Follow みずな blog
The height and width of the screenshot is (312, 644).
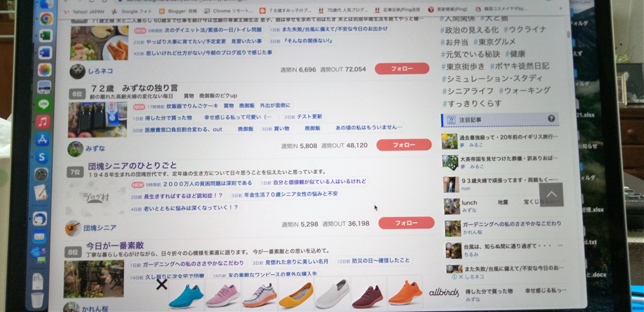[x=404, y=145]
